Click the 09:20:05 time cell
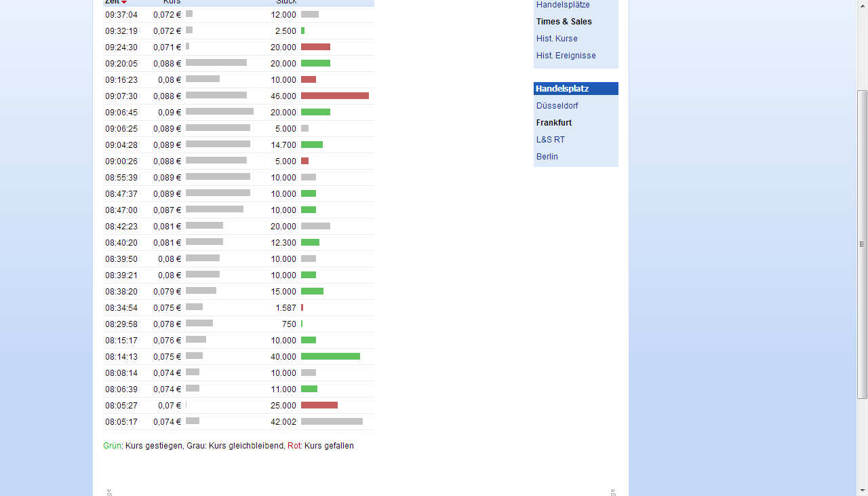 click(x=121, y=64)
